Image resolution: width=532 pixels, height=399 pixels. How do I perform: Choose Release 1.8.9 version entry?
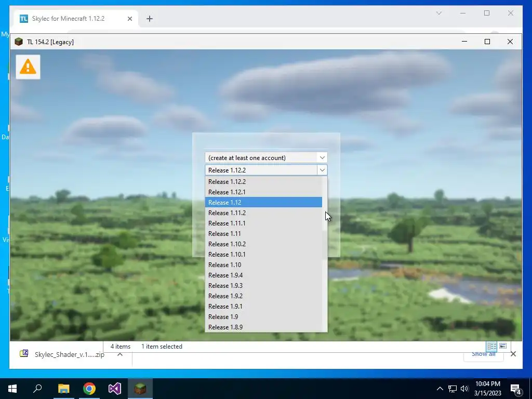pos(263,327)
